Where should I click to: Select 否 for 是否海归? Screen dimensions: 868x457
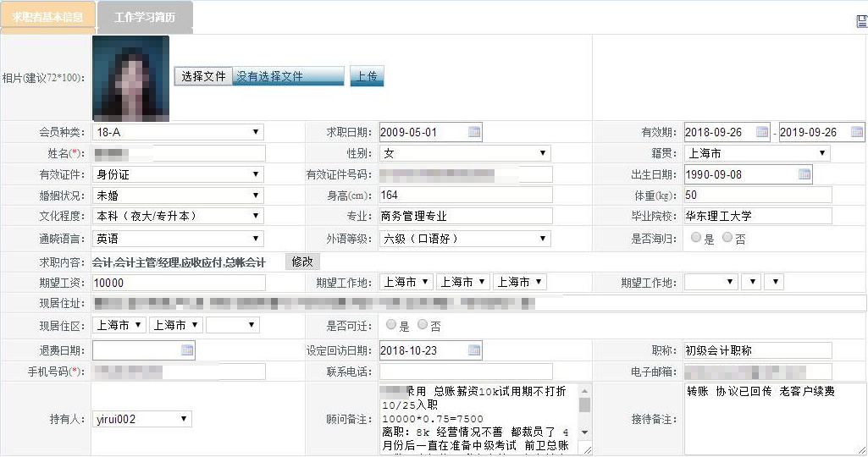(727, 237)
